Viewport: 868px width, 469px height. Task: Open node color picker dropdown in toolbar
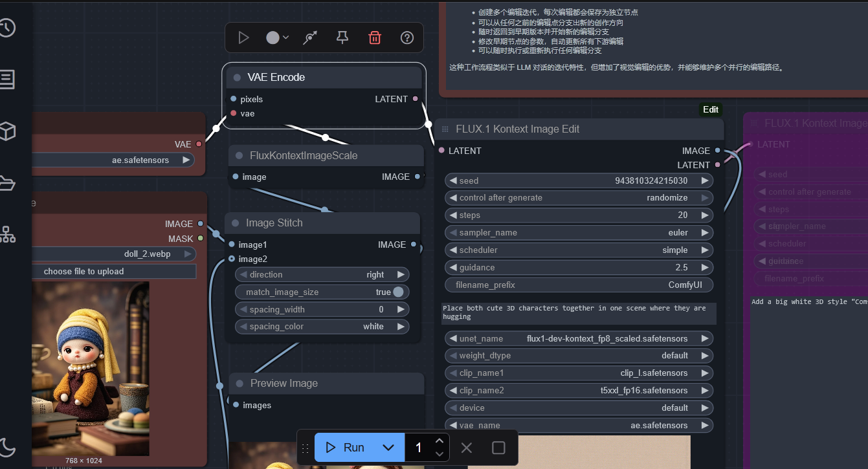278,38
